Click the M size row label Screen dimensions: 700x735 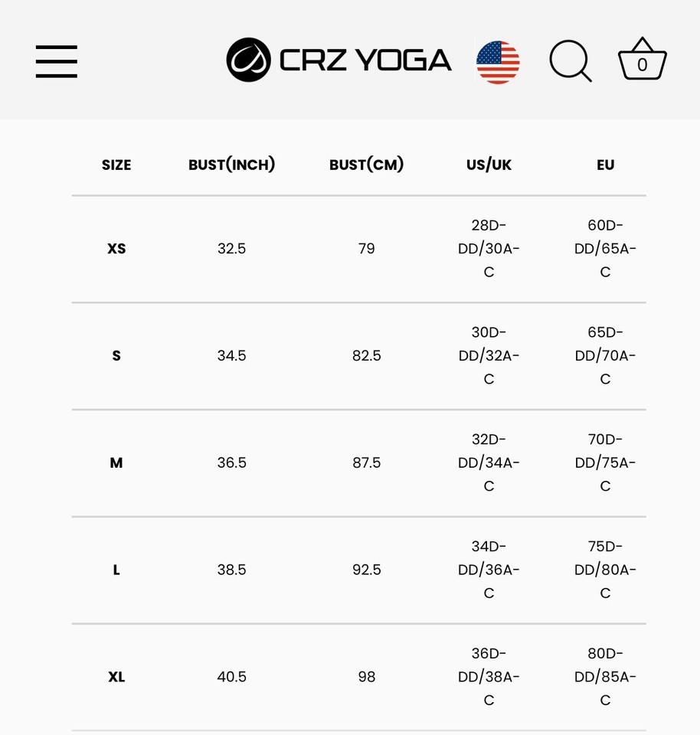pos(116,462)
